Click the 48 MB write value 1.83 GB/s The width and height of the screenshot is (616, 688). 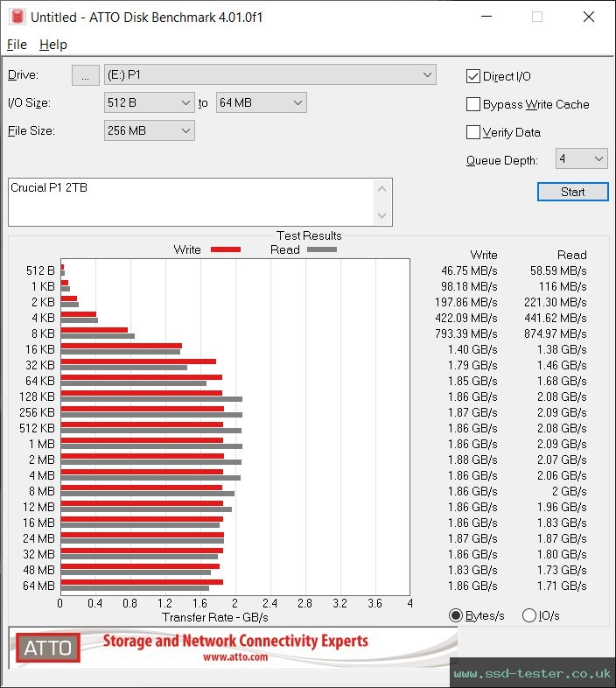point(472,570)
